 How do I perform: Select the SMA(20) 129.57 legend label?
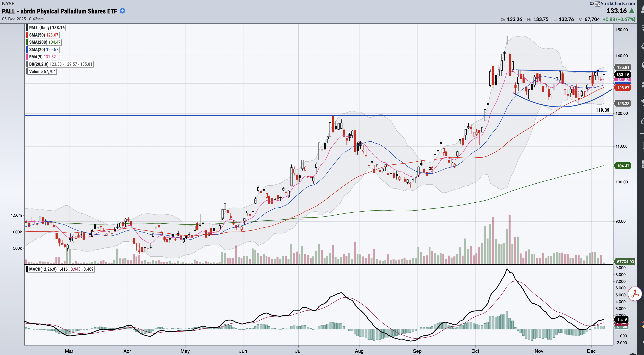click(x=44, y=49)
